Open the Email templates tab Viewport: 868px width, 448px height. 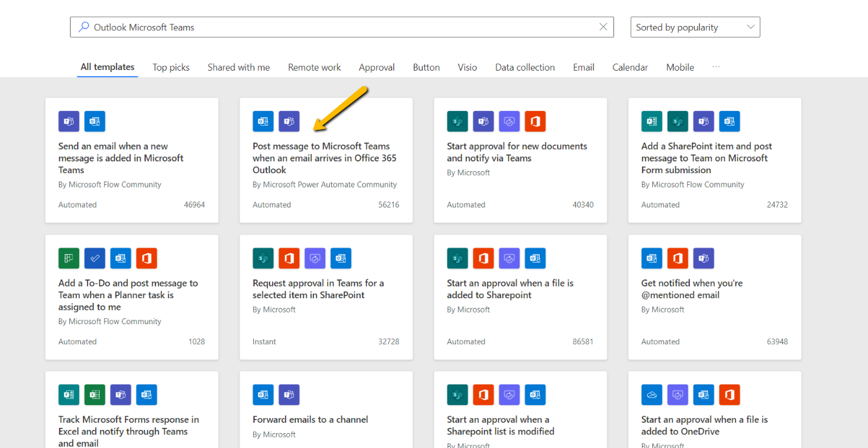[x=583, y=67]
